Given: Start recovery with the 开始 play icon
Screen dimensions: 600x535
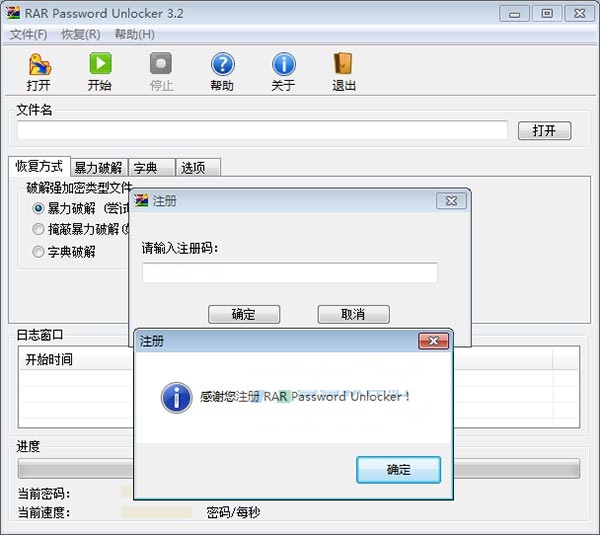Looking at the screenshot, I should click(100, 63).
